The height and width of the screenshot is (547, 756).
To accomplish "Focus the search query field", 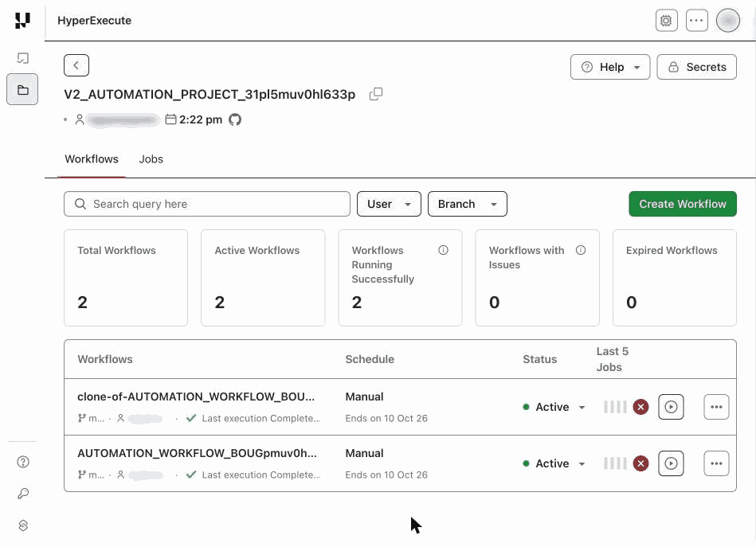I will (x=207, y=204).
